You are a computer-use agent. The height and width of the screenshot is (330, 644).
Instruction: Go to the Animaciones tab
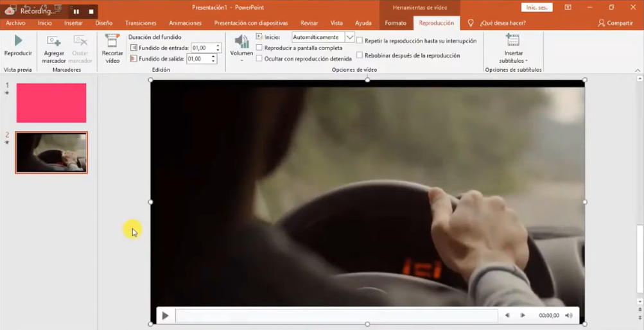[x=185, y=23]
